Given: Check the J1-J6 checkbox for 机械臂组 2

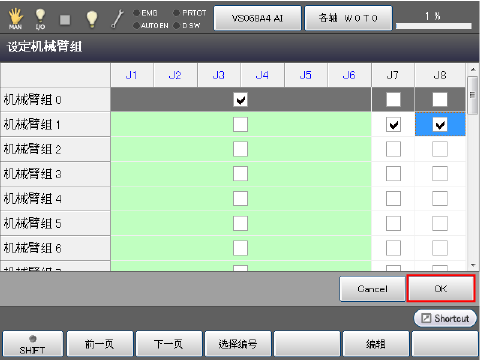Looking at the screenshot, I should pyautogui.click(x=240, y=149).
